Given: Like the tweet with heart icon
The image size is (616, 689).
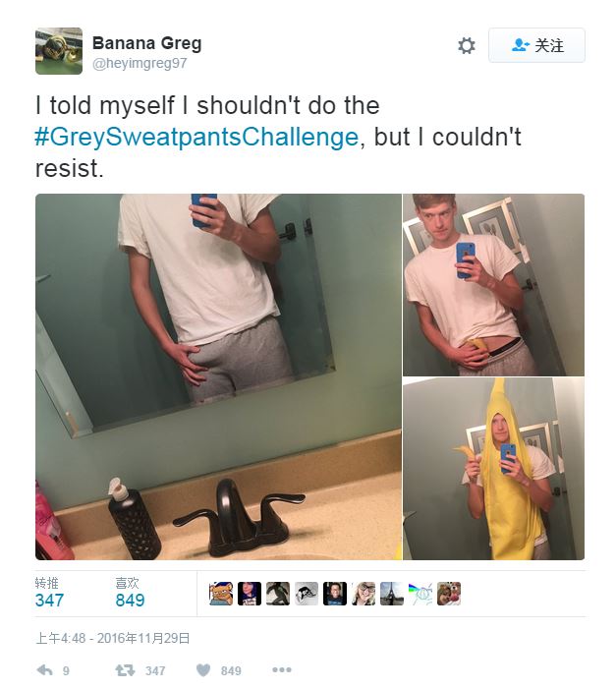Looking at the screenshot, I should click(203, 670).
